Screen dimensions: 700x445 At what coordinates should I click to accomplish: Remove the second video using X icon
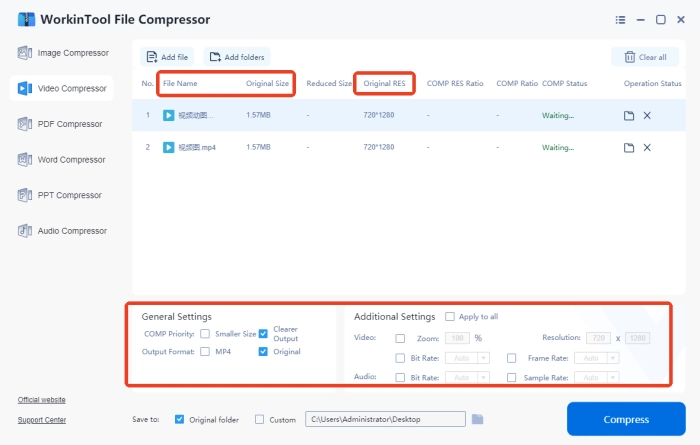point(647,148)
